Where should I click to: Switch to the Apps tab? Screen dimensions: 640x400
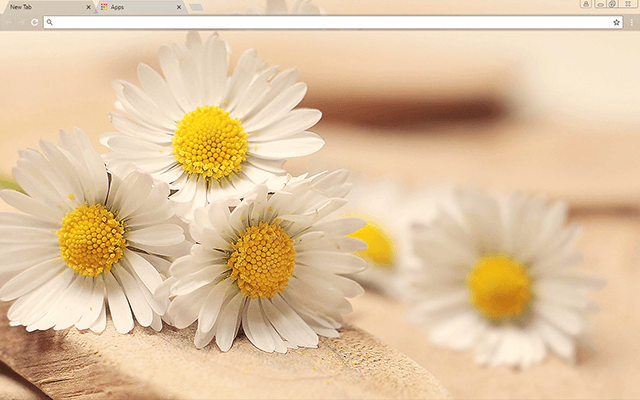[x=141, y=7]
